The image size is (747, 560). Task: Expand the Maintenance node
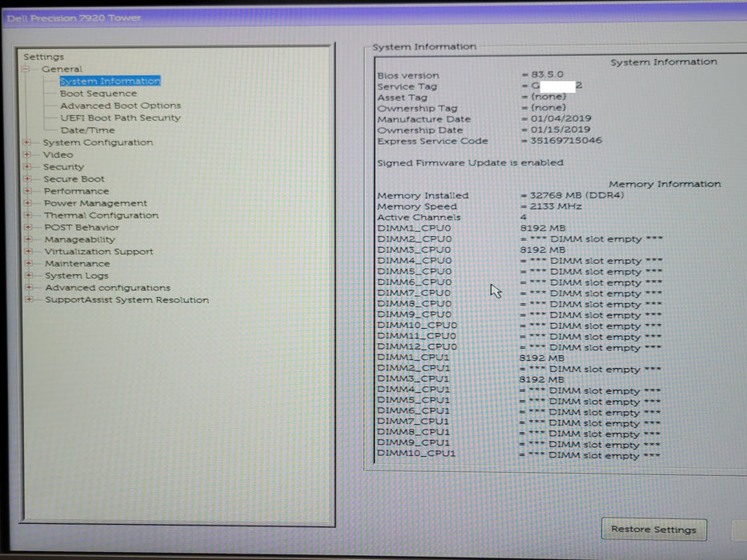click(29, 263)
